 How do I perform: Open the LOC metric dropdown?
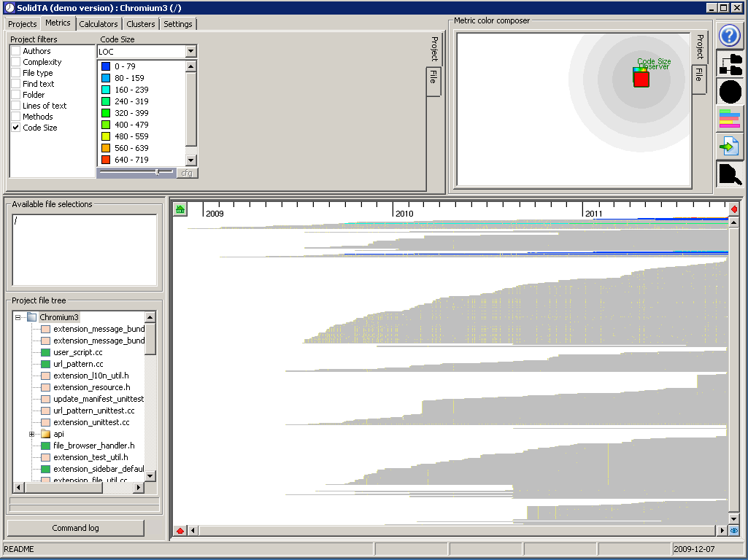click(190, 52)
